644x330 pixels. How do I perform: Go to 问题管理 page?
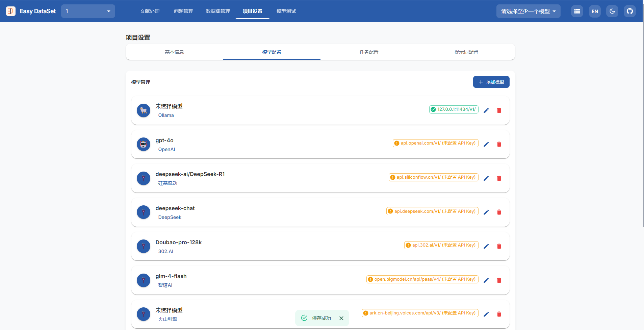(x=184, y=11)
